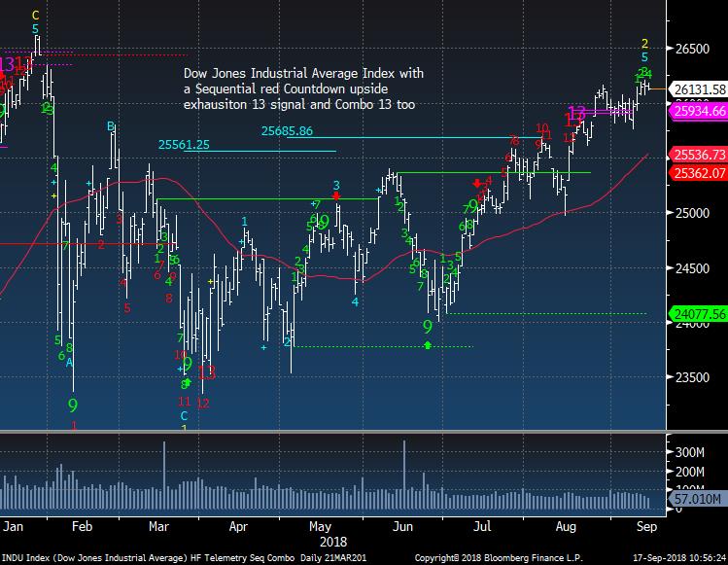The image size is (728, 565).
Task: Click the Bloomberg Finance L.P. copyright notice
Action: click(499, 558)
